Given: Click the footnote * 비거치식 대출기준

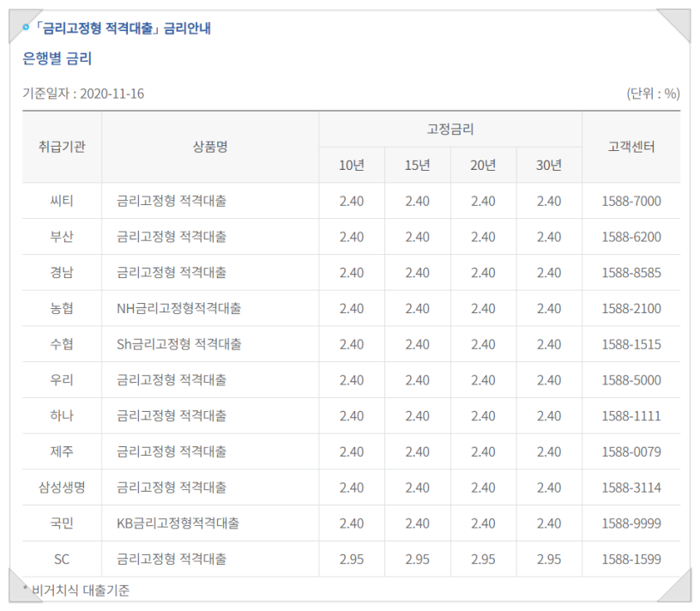Looking at the screenshot, I should click(x=76, y=590).
